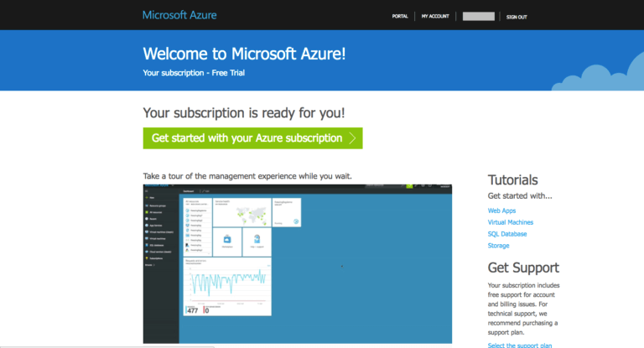Click Get started with your Azure subscription

(x=252, y=138)
